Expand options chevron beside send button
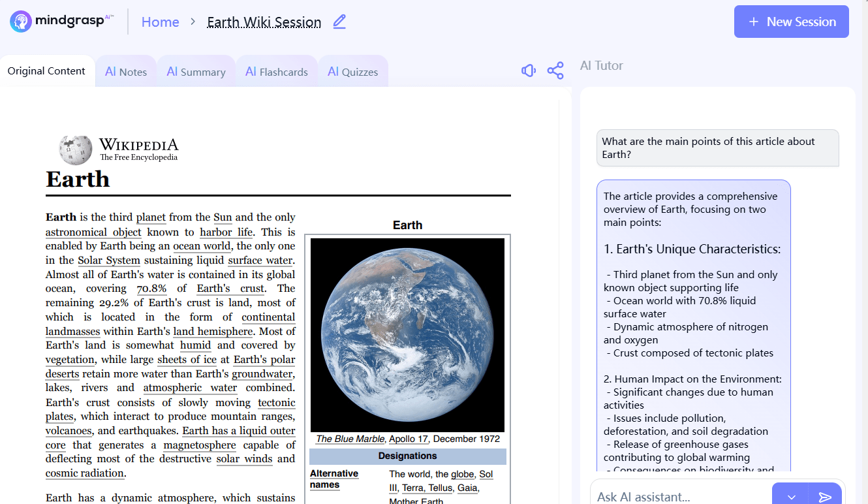The width and height of the screenshot is (868, 504). tap(791, 496)
